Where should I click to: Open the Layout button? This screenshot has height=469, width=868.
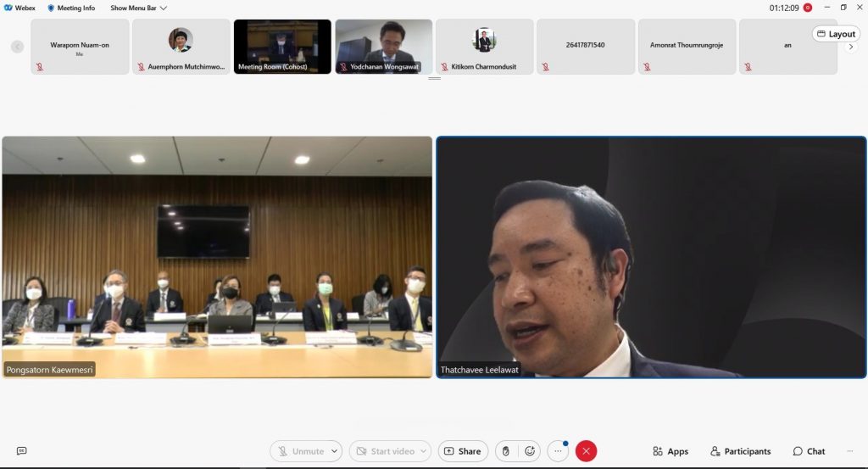pos(835,34)
